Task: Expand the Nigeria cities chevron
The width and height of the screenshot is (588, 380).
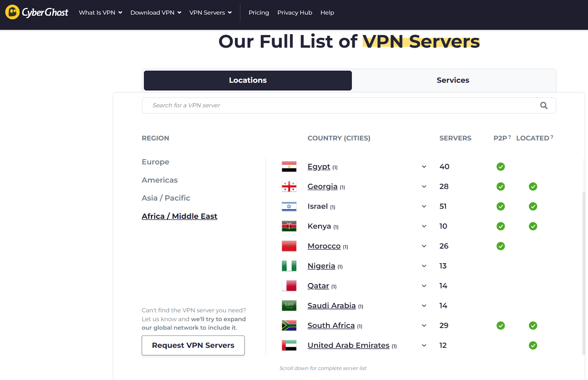Action: point(424,266)
